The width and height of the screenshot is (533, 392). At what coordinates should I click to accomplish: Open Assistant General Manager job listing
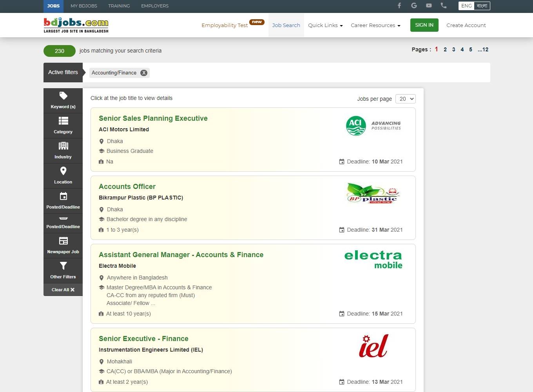click(181, 255)
